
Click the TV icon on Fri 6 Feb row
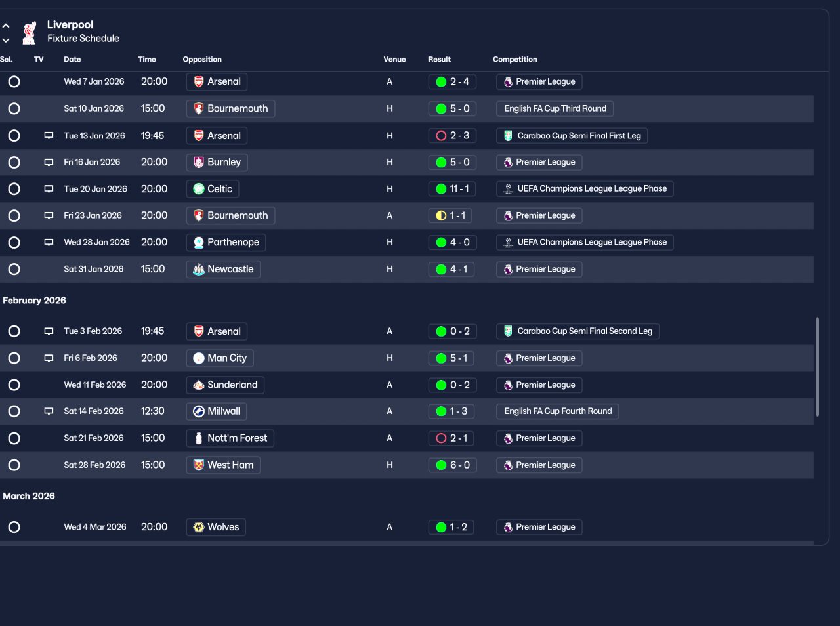pyautogui.click(x=49, y=358)
